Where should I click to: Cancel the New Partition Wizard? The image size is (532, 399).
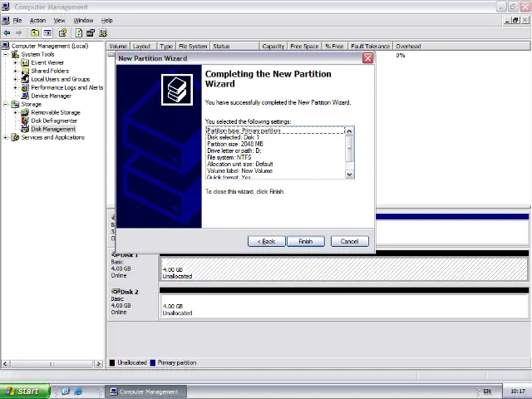[x=349, y=241]
